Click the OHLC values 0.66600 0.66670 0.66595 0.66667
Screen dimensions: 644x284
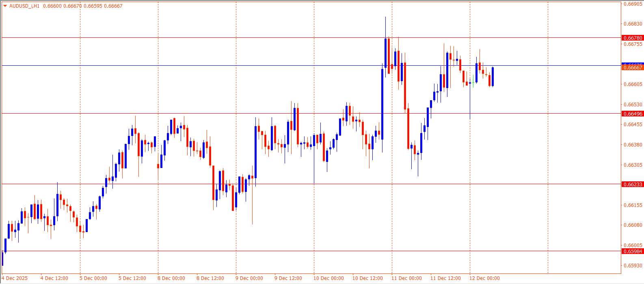point(82,6)
